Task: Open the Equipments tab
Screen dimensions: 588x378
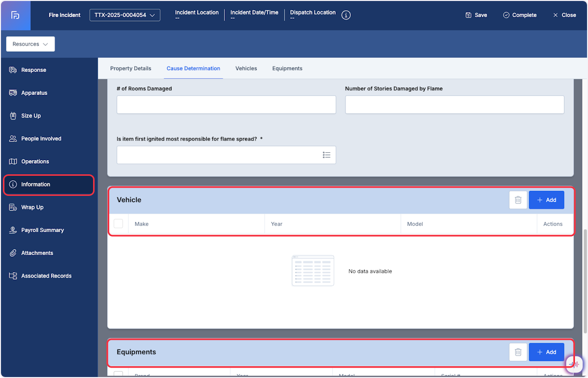Action: 287,69
